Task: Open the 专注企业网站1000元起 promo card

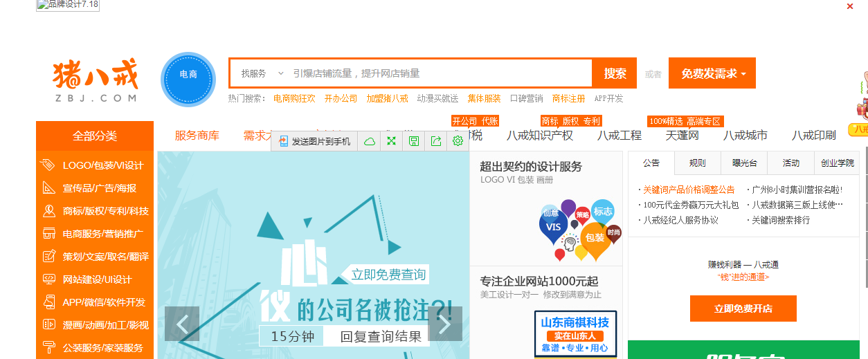Action: pos(546,313)
